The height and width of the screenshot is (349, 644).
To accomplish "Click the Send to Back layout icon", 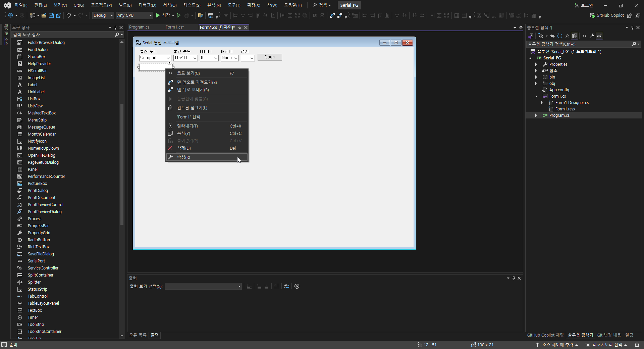I will [x=340, y=15].
